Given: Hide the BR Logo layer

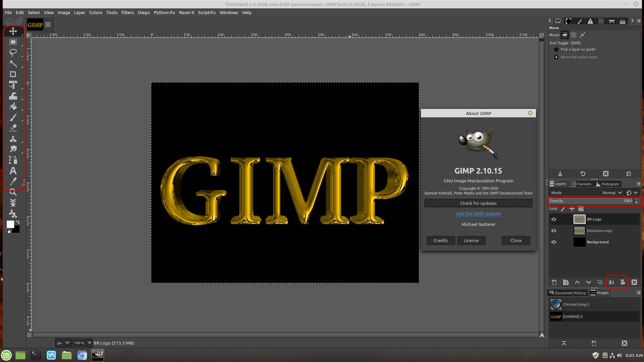Looking at the screenshot, I should 554,219.
